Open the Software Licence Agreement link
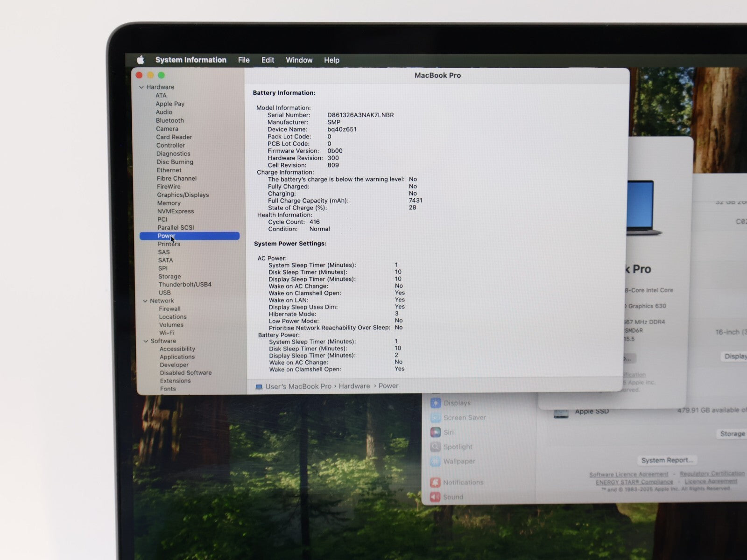The image size is (747, 560). pos(628,475)
